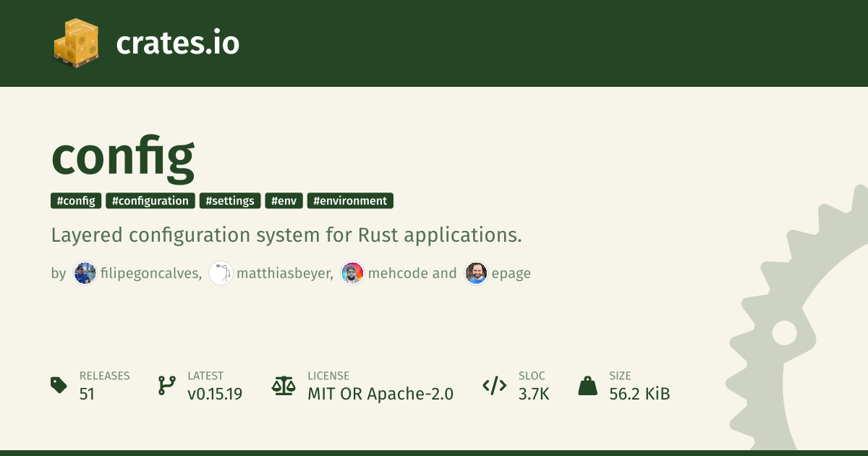Image resolution: width=868 pixels, height=456 pixels.
Task: Choose the #environment tag
Action: tap(350, 200)
